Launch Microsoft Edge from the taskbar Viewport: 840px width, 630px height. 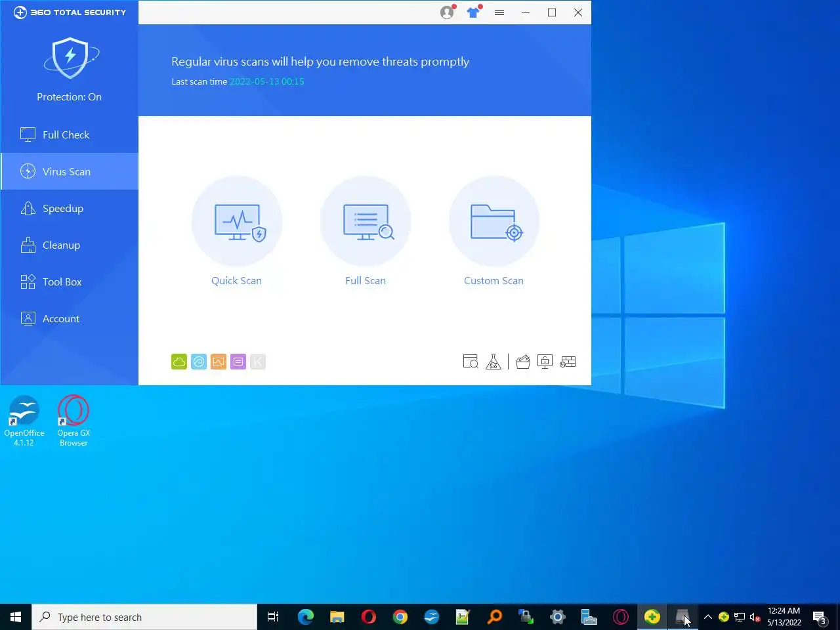(x=305, y=617)
